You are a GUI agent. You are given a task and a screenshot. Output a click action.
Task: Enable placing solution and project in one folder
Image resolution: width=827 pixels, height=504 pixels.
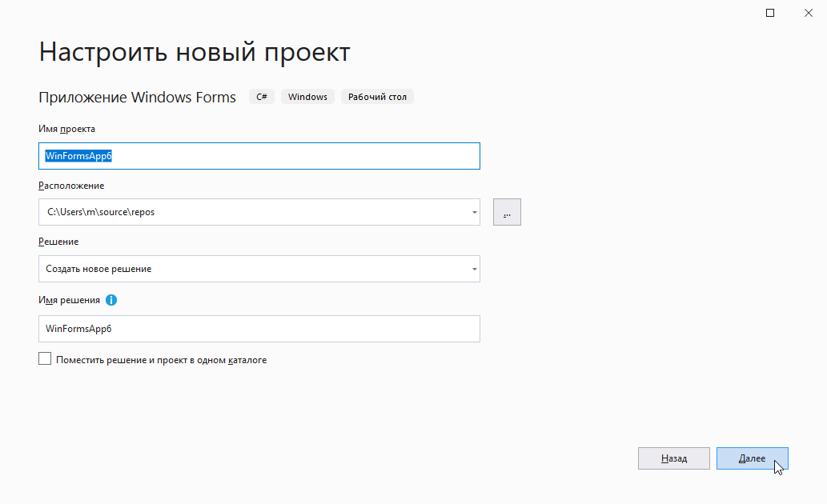pyautogui.click(x=45, y=359)
